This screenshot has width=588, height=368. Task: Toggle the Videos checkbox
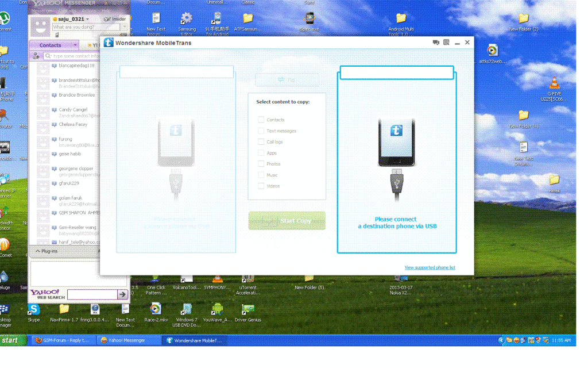click(261, 186)
